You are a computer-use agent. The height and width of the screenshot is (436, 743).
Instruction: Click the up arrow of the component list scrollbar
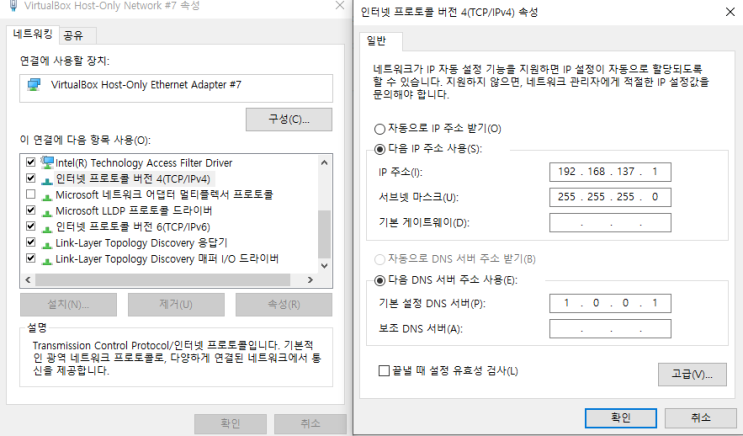click(x=324, y=163)
